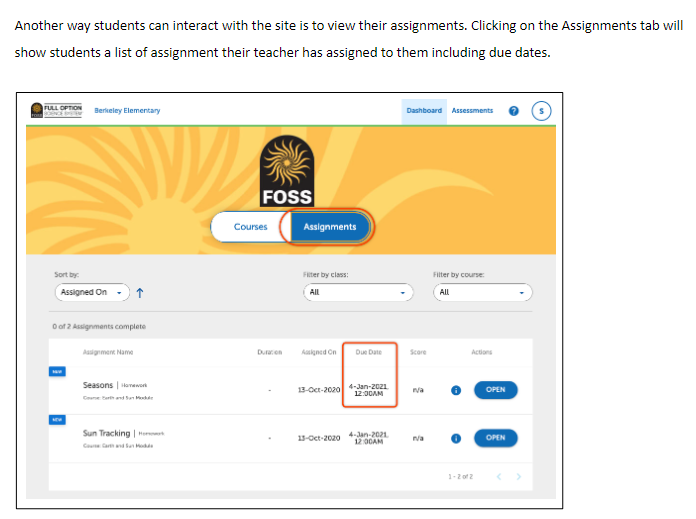Click the FOSS sun emblem banner logo
This screenshot has height=519, width=696.
click(287, 171)
